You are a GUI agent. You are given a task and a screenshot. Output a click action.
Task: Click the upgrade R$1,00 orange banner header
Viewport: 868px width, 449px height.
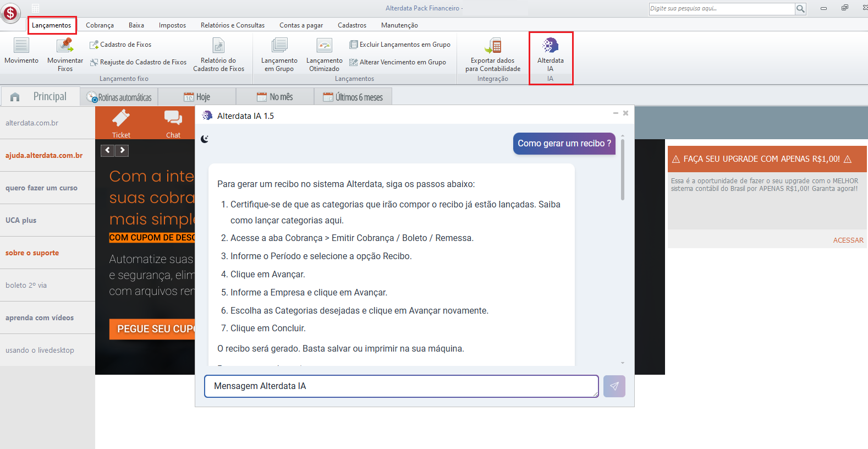[767, 159]
